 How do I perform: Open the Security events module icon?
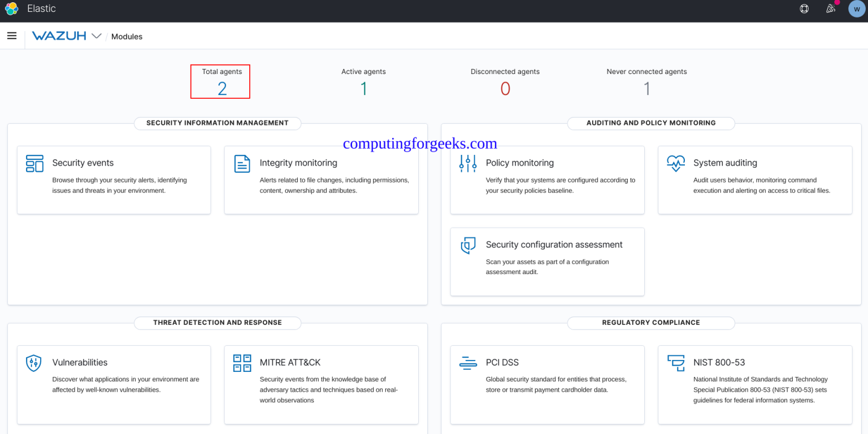point(34,163)
